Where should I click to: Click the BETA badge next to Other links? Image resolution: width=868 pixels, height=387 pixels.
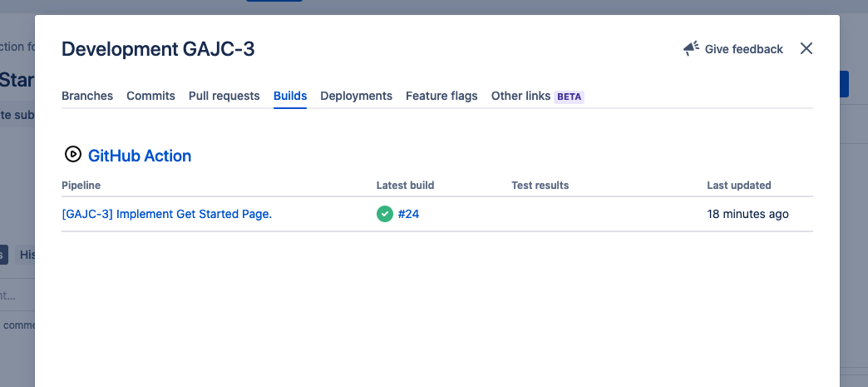coord(569,97)
